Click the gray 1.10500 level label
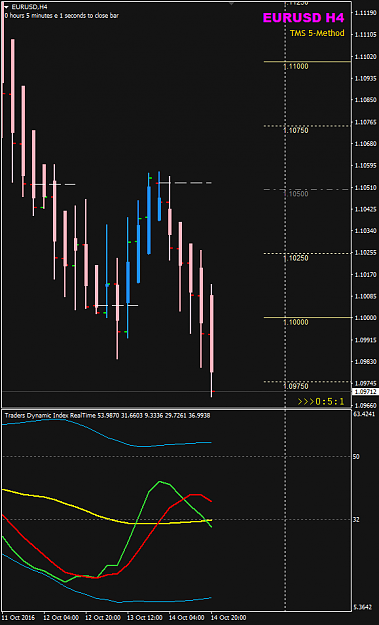The image size is (379, 625). [x=296, y=194]
